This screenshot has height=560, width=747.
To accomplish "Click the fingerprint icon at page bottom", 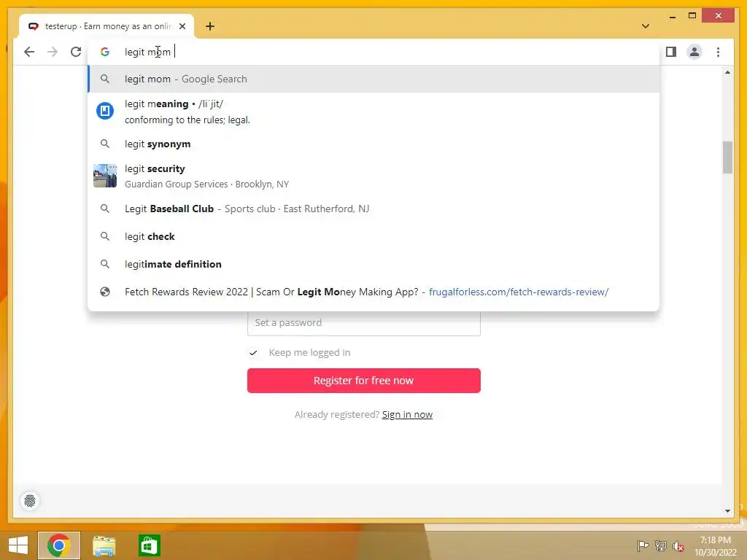I will 30,501.
